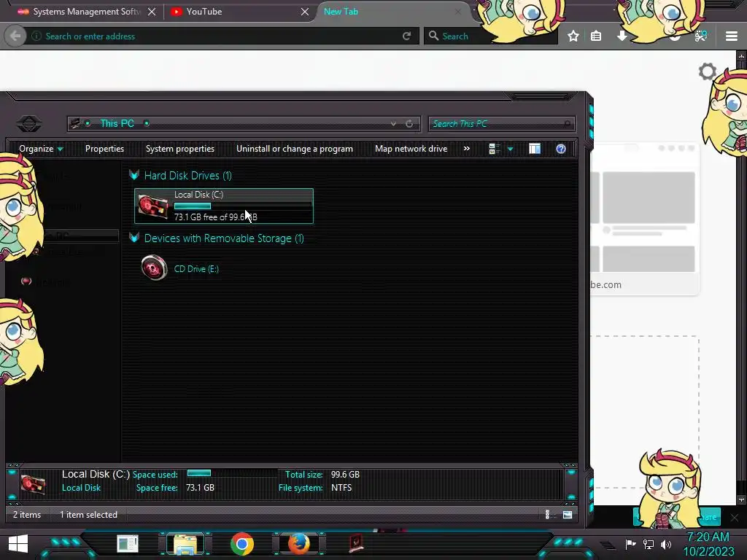This screenshot has width=747, height=560.
Task: Launch Google Chrome from the taskbar
Action: (242, 544)
